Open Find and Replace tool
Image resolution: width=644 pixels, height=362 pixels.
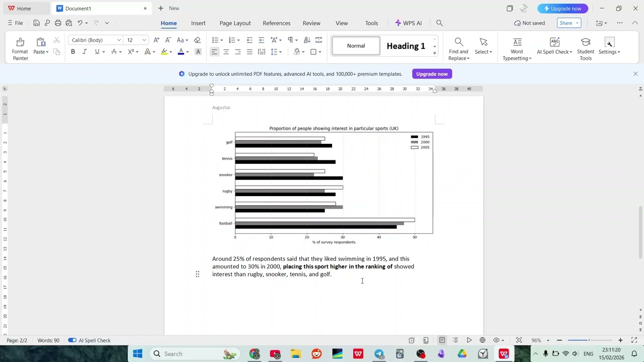click(459, 49)
